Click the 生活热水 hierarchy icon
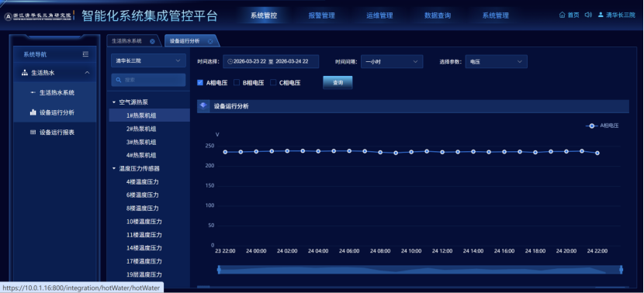The image size is (644, 293). pyautogui.click(x=25, y=73)
